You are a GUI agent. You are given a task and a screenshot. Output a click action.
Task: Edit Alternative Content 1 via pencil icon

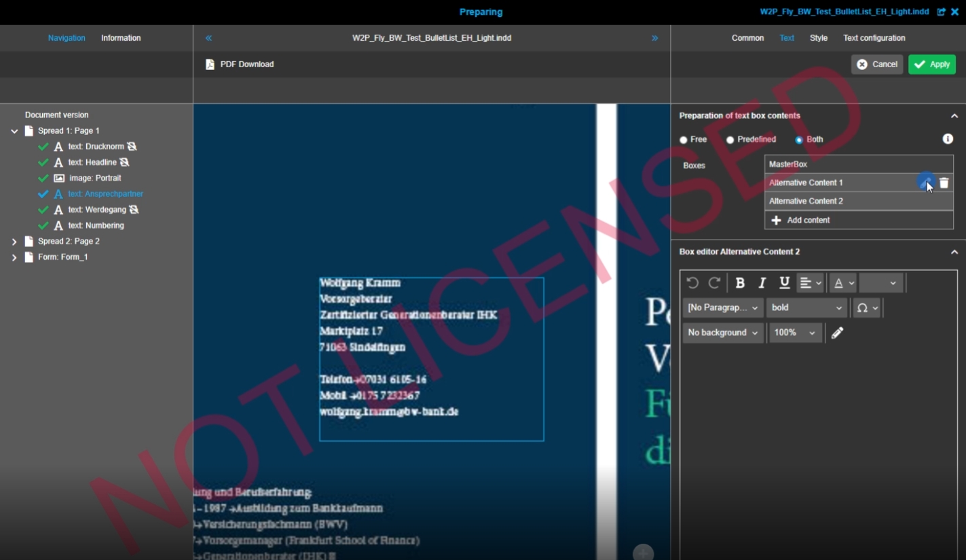point(927,183)
